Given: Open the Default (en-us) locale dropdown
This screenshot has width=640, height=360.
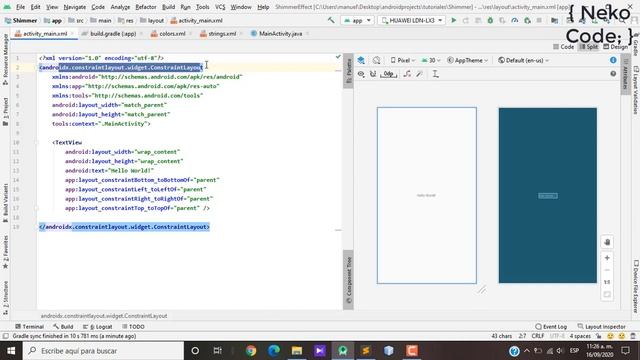Looking at the screenshot, I should pyautogui.click(x=524, y=60).
